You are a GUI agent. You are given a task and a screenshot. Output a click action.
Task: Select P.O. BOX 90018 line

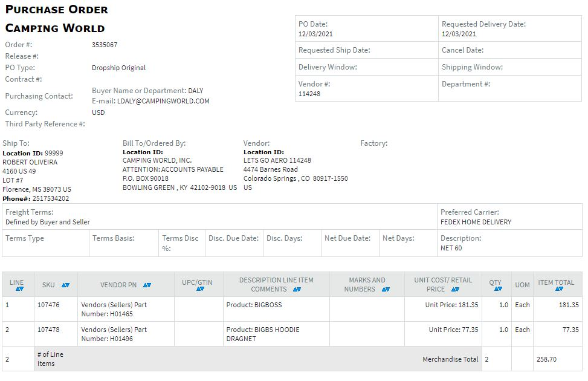[x=146, y=178]
